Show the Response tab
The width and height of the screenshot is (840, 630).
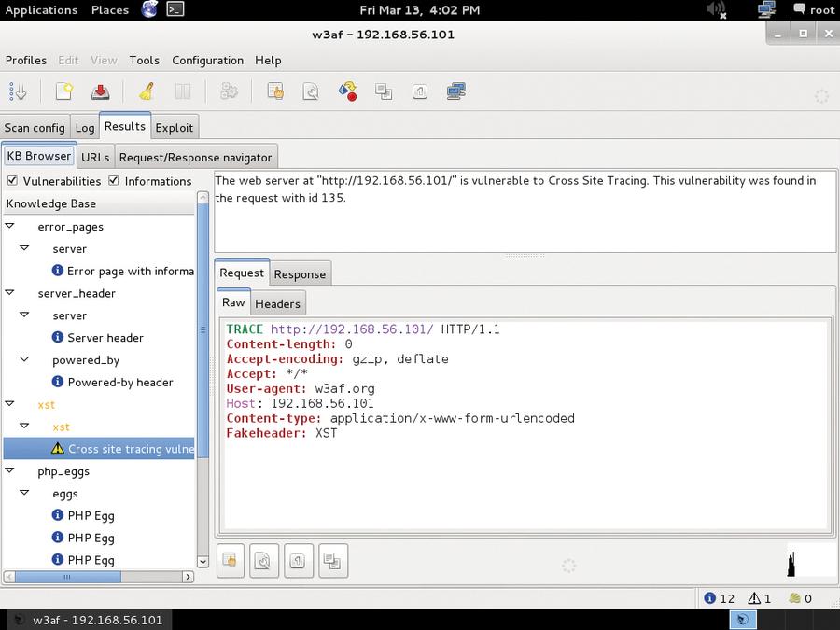click(300, 274)
